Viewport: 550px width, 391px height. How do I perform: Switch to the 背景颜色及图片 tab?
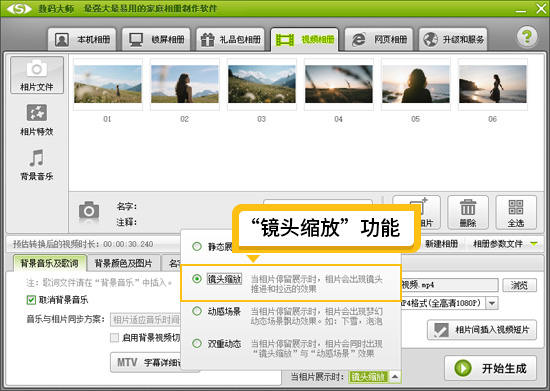pos(123,263)
